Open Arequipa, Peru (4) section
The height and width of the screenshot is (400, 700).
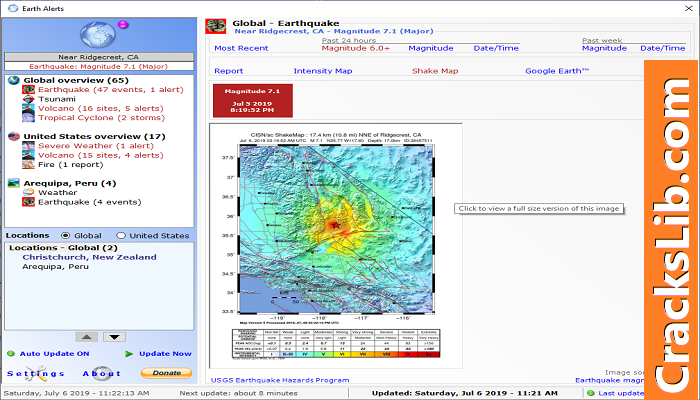click(70, 183)
